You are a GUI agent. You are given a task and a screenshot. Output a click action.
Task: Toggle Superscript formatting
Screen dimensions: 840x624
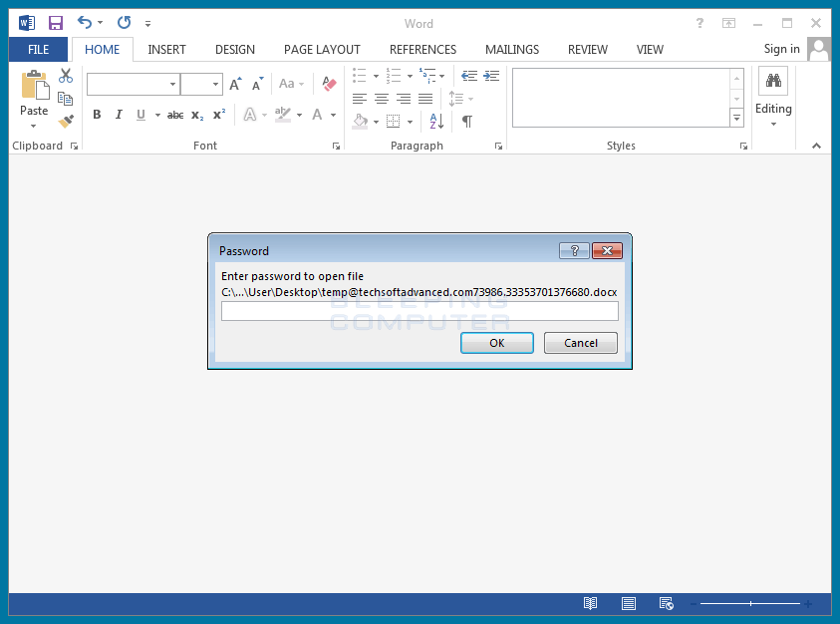(x=219, y=115)
